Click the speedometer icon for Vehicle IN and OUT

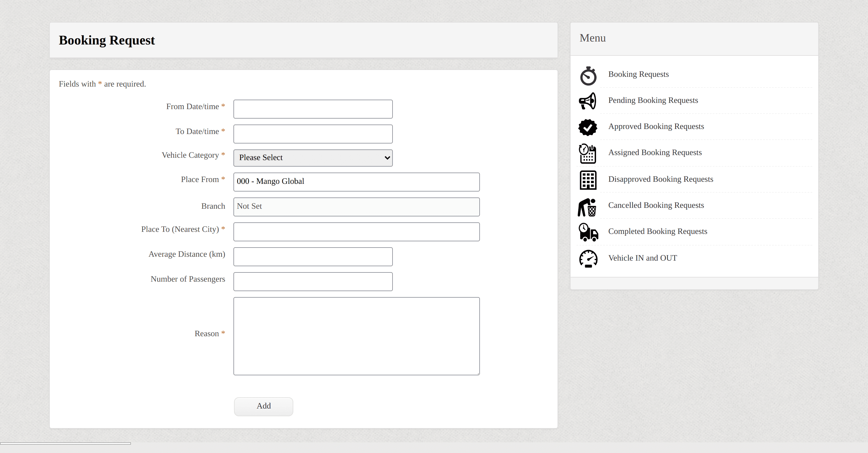tap(588, 259)
